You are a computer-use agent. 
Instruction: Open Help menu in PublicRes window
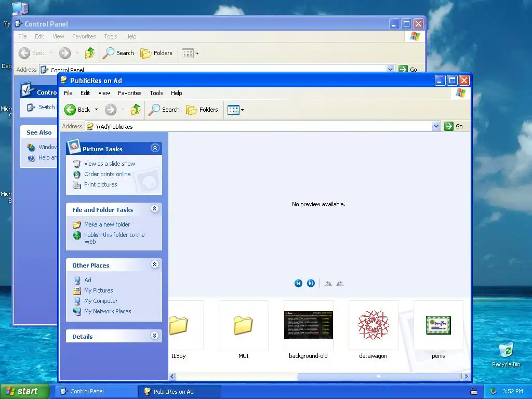click(177, 93)
